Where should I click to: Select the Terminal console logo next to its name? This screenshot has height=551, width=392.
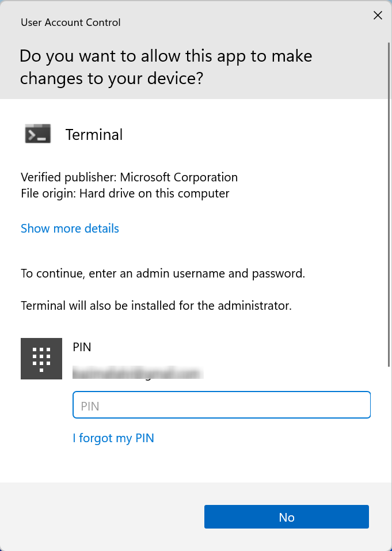tap(37, 134)
